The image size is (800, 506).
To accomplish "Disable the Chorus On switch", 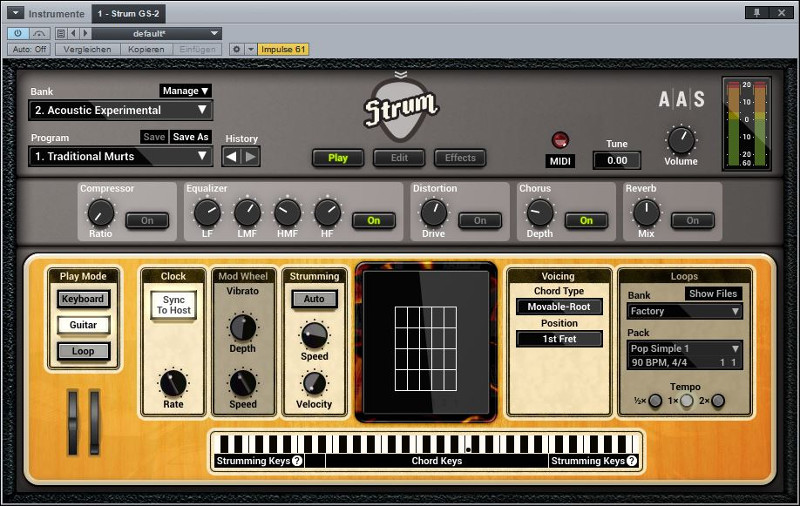I will [x=586, y=220].
